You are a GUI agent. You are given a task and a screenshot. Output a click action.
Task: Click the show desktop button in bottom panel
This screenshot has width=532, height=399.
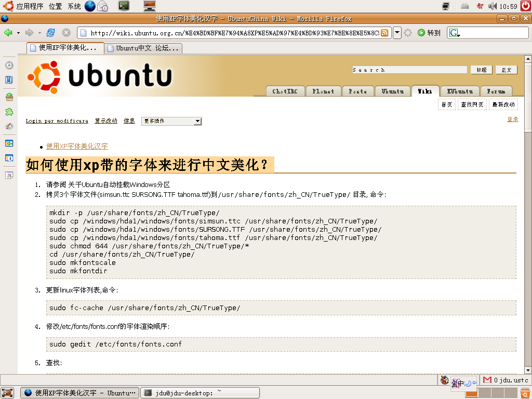7,393
